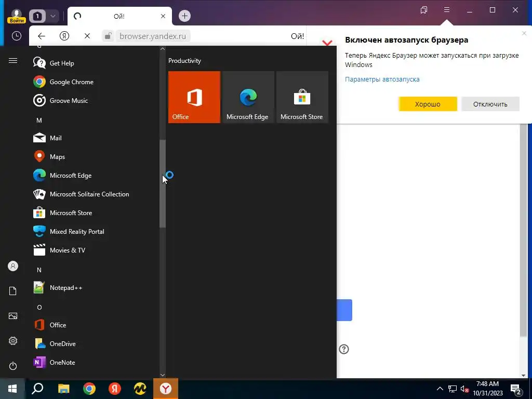Click the Microsoft Store tile in Productivity

point(302,97)
